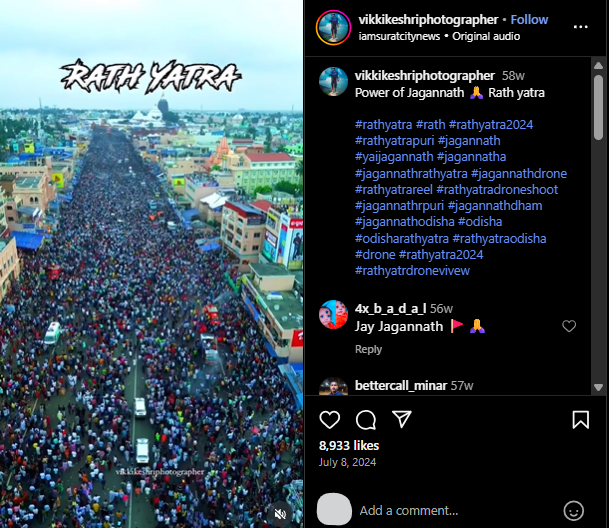Screen dimensions: 609x528
Task: Open the iamsuratcitynews Original audio link
Action: click(x=439, y=36)
